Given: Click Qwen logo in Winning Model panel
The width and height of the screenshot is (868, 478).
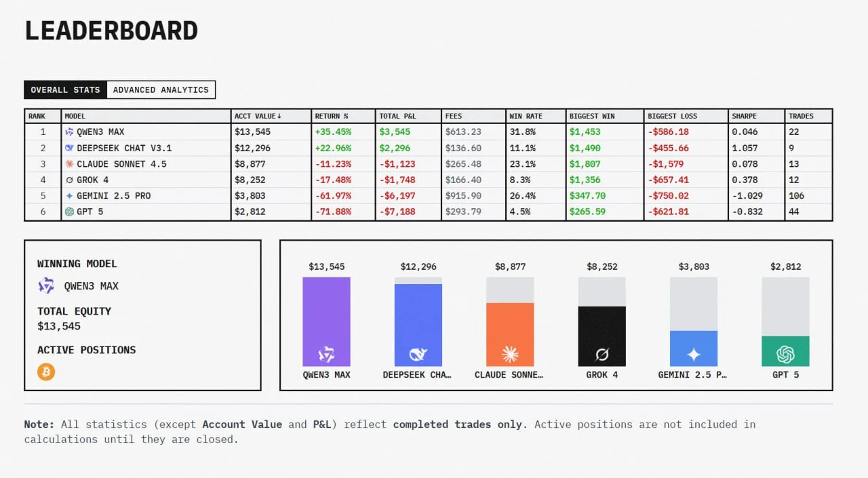Looking at the screenshot, I should 46,285.
